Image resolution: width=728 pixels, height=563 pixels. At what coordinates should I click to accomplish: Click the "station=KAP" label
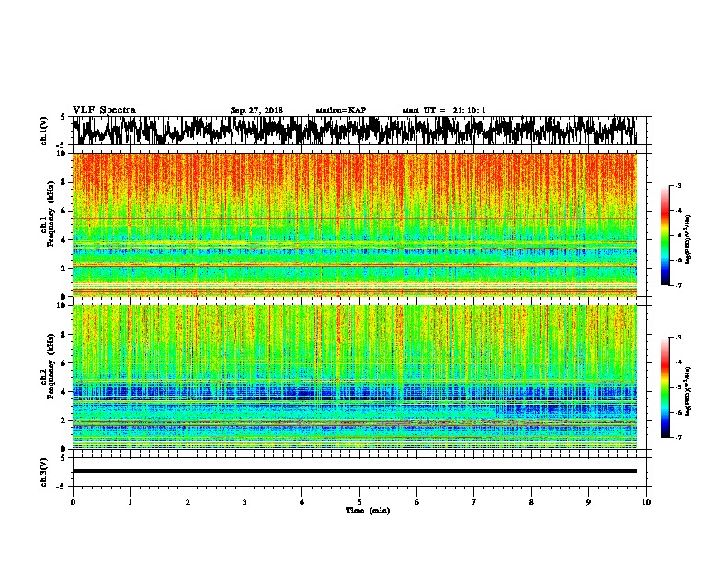[x=341, y=110]
